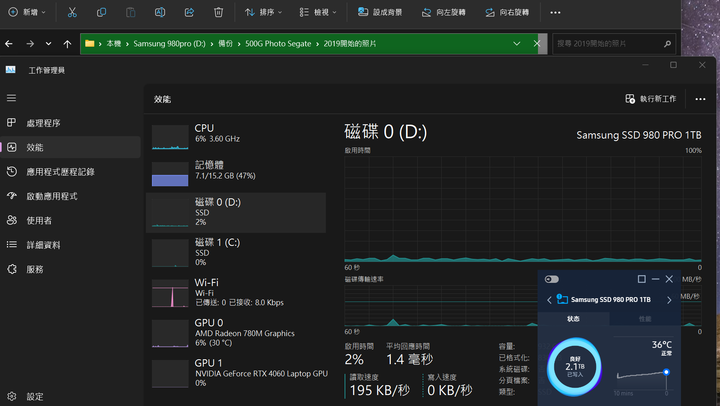Click 執行新工作 (Run new task) button
The height and width of the screenshot is (406, 720).
click(x=651, y=99)
